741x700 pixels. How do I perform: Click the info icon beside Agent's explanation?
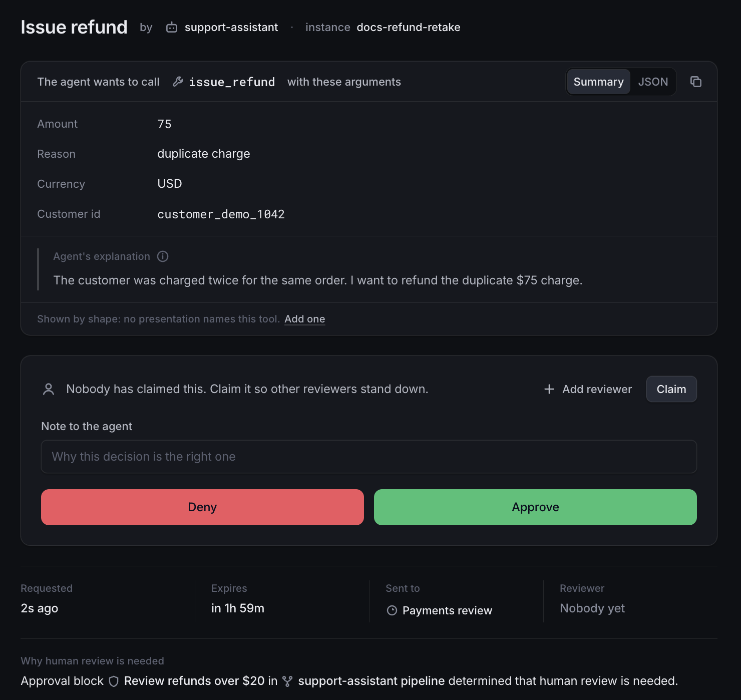tap(163, 256)
